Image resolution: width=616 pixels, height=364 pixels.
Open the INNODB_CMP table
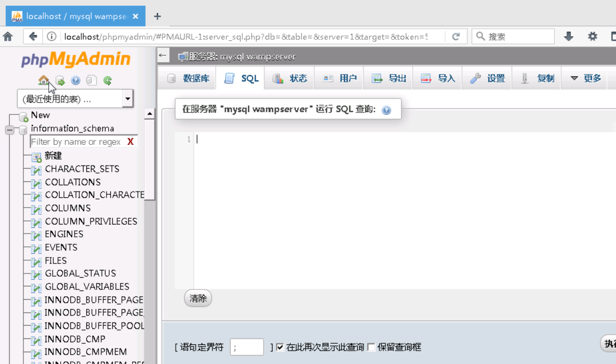75,339
